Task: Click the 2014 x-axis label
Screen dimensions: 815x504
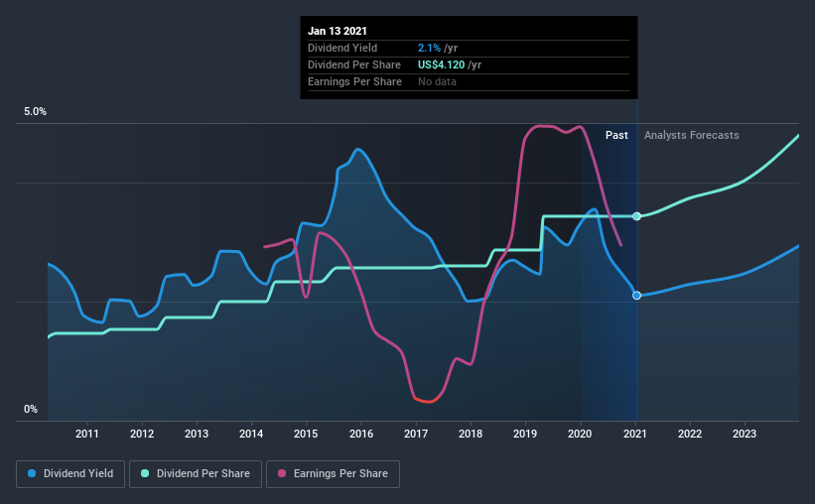Action: point(251,434)
